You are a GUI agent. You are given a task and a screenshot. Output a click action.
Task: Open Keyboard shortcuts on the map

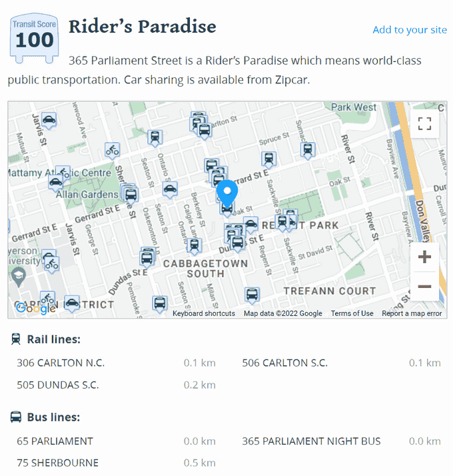pos(204,313)
